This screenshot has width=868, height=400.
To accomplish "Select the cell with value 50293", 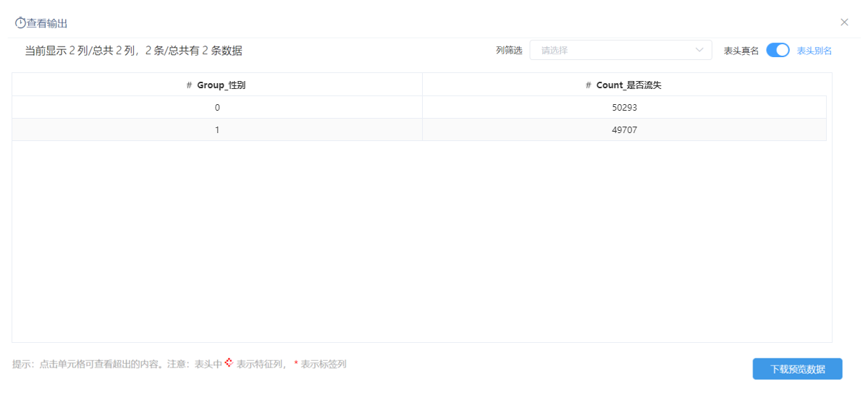I will click(625, 107).
